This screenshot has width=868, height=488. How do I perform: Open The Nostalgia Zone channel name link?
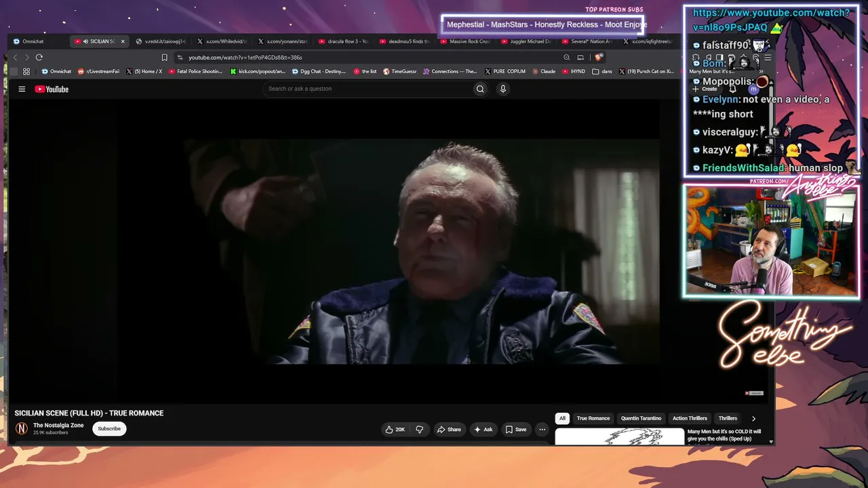(x=58, y=426)
